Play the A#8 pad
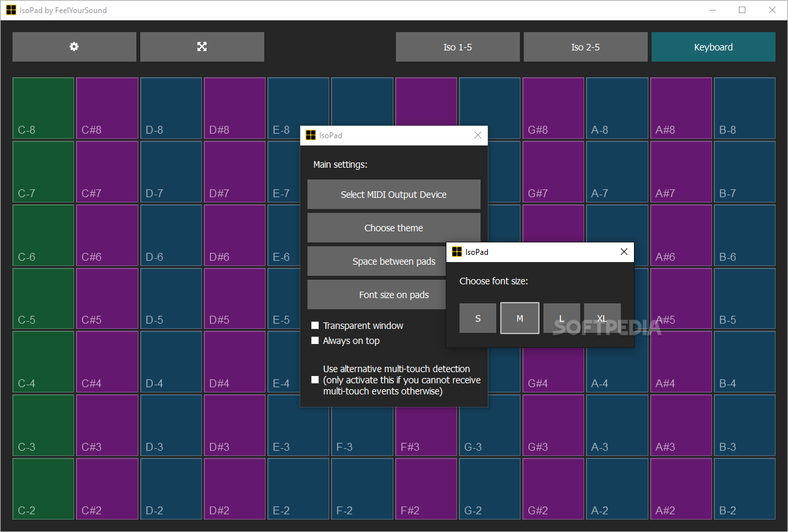 [x=681, y=108]
